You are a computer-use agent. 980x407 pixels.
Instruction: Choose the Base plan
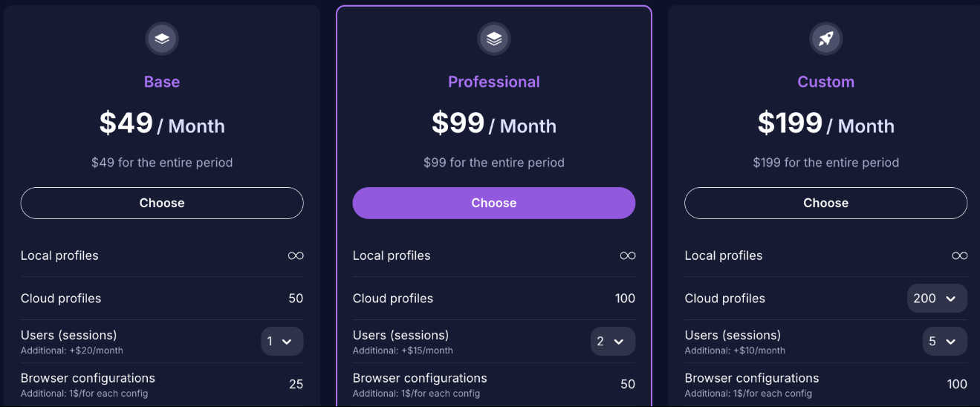162,203
